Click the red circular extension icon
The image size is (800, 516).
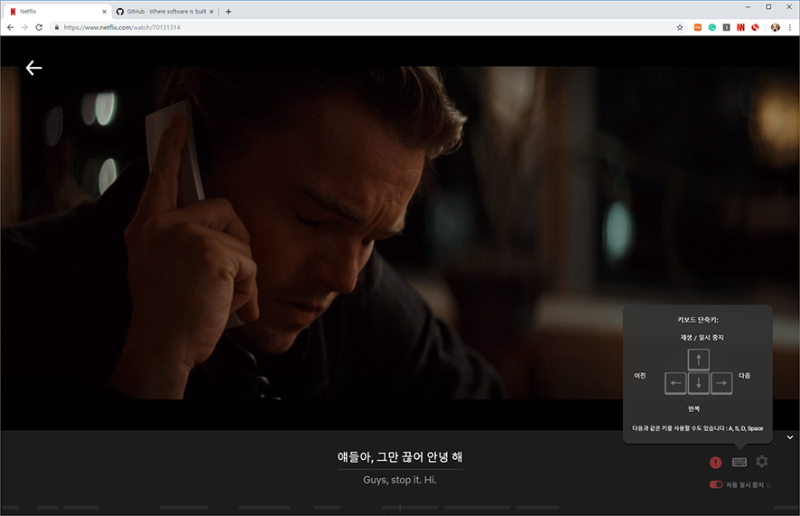pos(755,27)
